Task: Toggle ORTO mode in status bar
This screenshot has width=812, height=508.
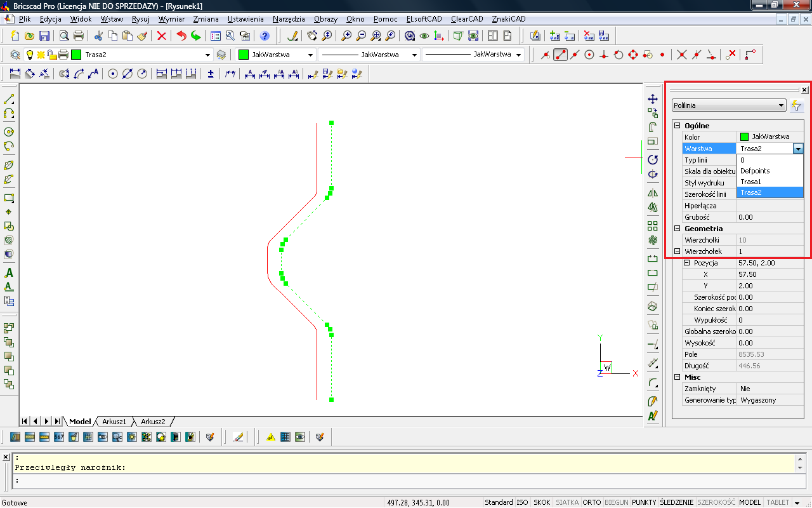Action: coord(592,502)
